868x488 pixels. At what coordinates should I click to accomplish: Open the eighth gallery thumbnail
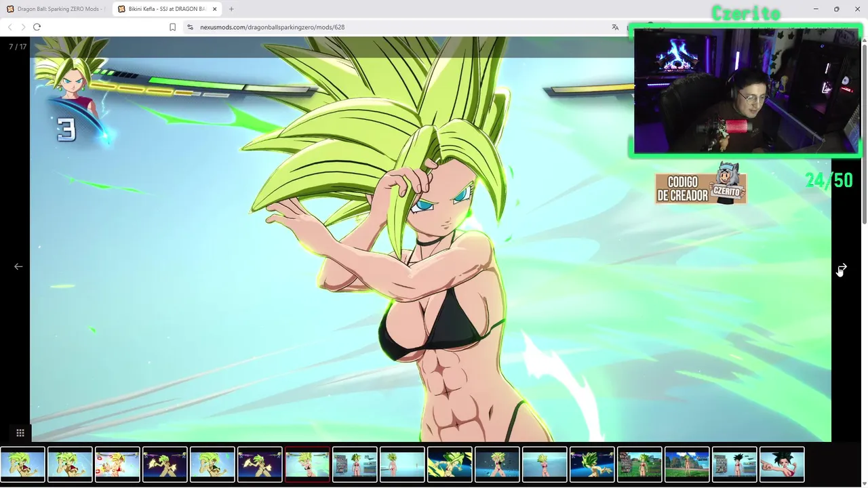pyautogui.click(x=355, y=464)
